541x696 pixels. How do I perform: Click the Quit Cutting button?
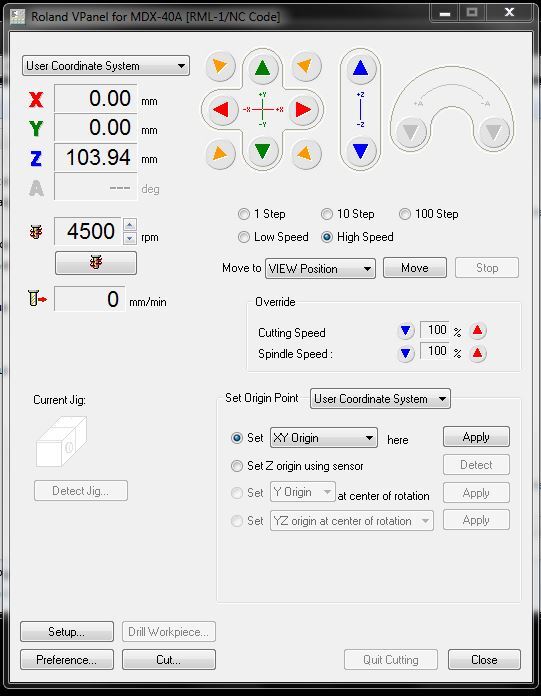(x=391, y=660)
